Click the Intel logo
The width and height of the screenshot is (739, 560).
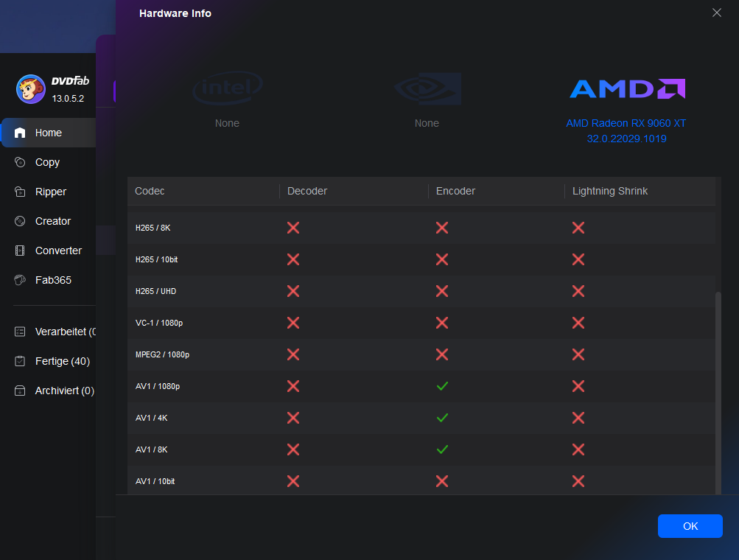click(x=227, y=88)
